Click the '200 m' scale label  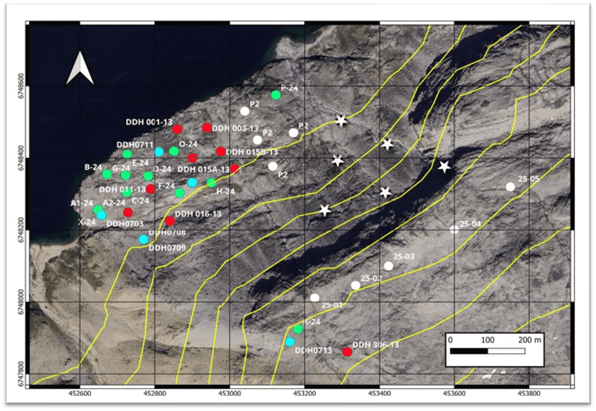[x=530, y=340]
